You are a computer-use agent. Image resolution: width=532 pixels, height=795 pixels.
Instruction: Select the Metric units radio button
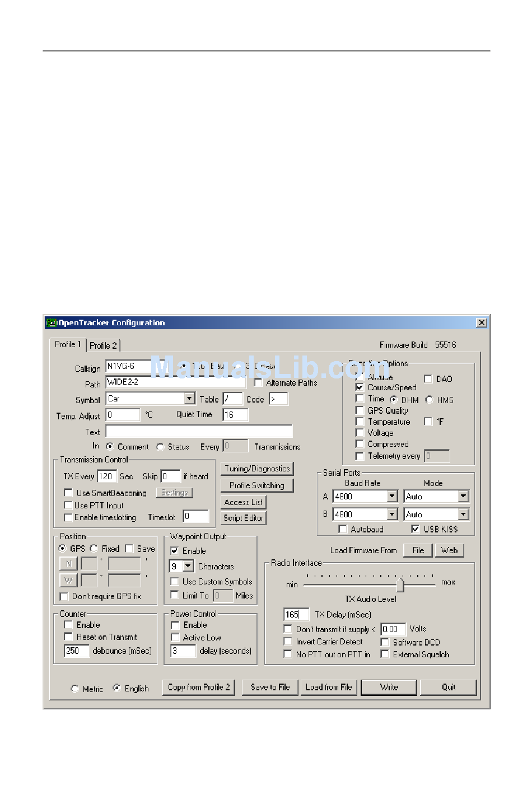(x=75, y=689)
